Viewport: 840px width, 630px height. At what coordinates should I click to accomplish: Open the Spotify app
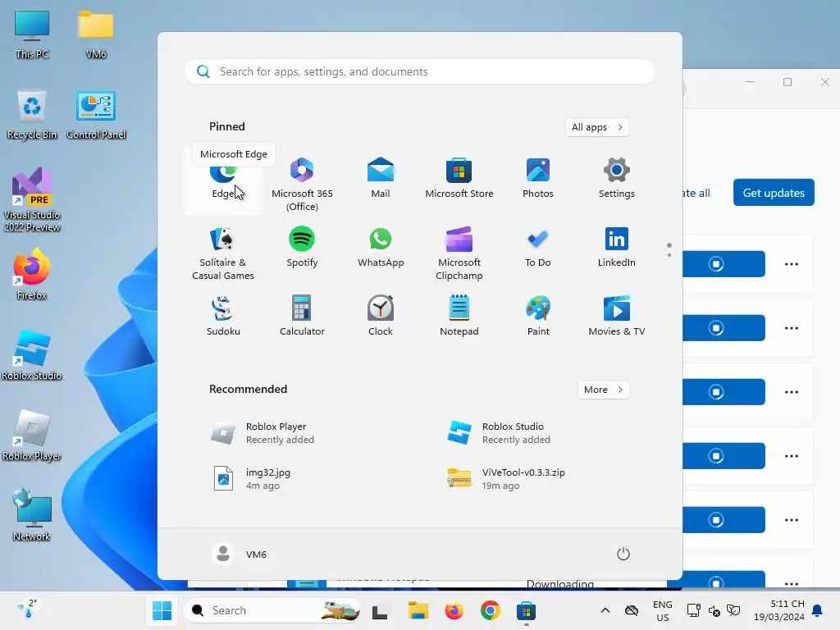pyautogui.click(x=302, y=247)
